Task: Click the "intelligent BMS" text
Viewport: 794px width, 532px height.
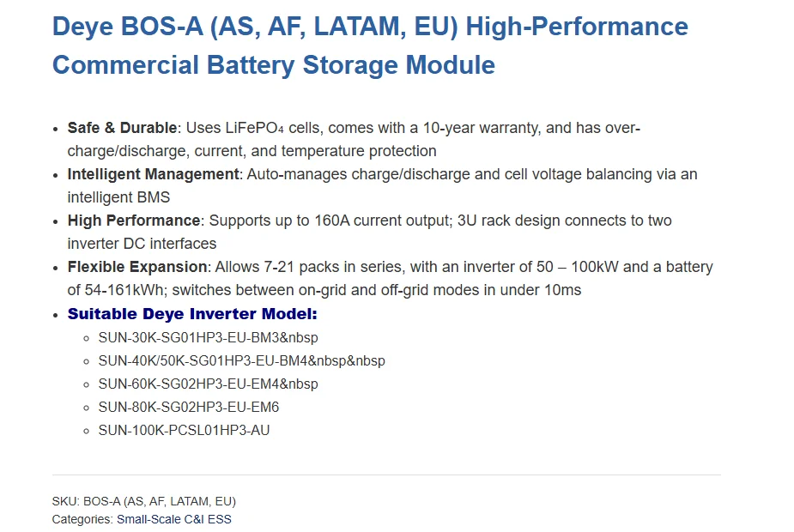Action: (x=118, y=197)
